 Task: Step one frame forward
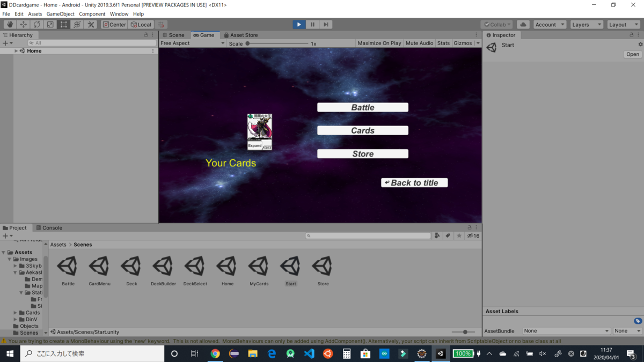click(326, 25)
